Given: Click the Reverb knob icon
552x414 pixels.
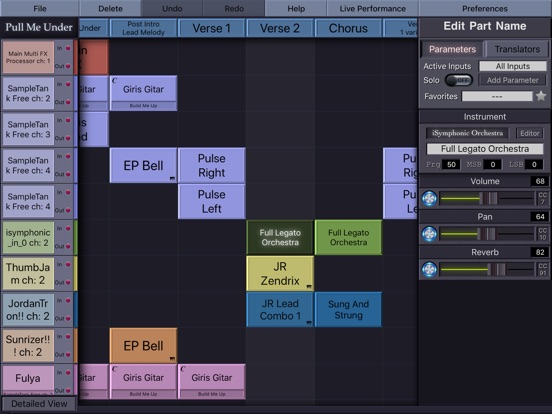Looking at the screenshot, I should coord(429,270).
